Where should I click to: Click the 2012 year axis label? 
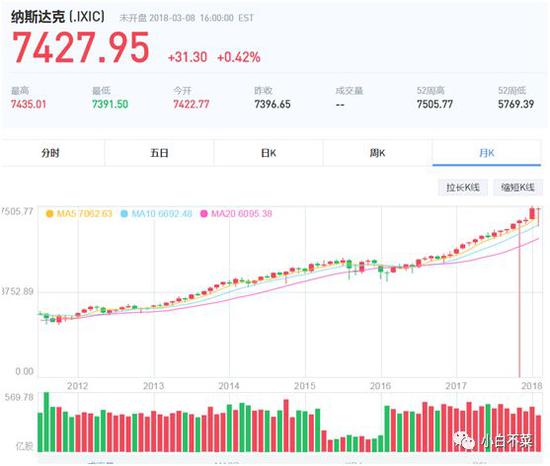[78, 386]
